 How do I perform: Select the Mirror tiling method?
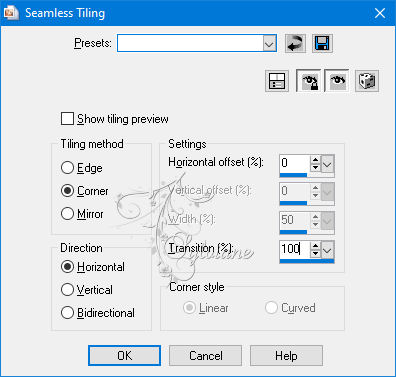pos(67,214)
